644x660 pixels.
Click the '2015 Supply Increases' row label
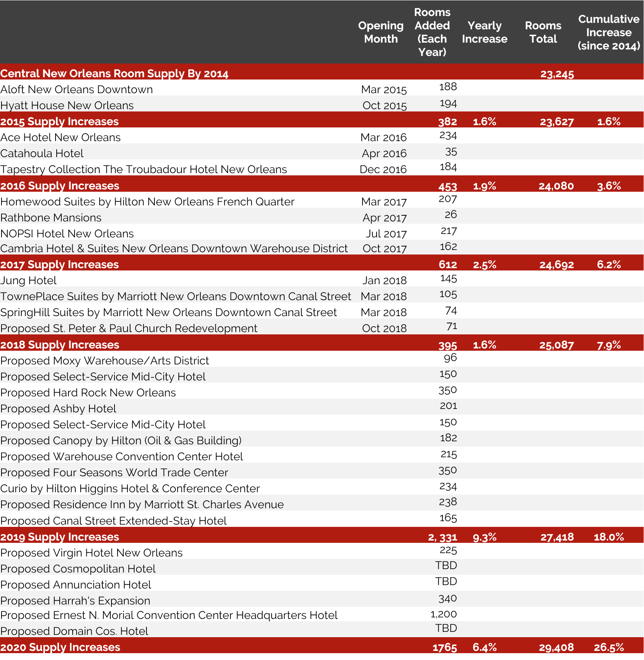point(59,121)
